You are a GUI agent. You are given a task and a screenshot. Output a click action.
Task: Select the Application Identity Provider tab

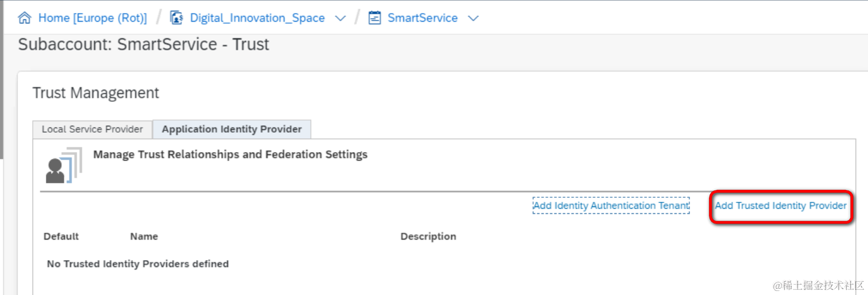232,129
